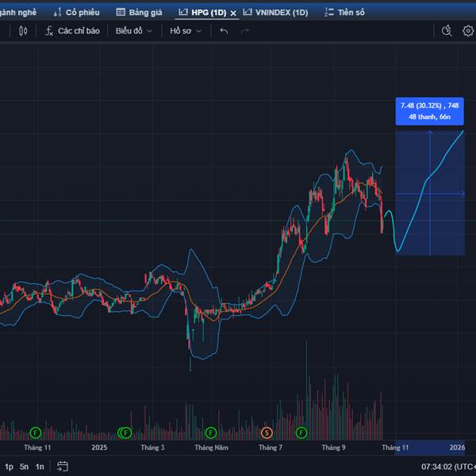The height and width of the screenshot is (476, 476).
Task: Close the HPG (1D) tab
Action: [x=233, y=13]
